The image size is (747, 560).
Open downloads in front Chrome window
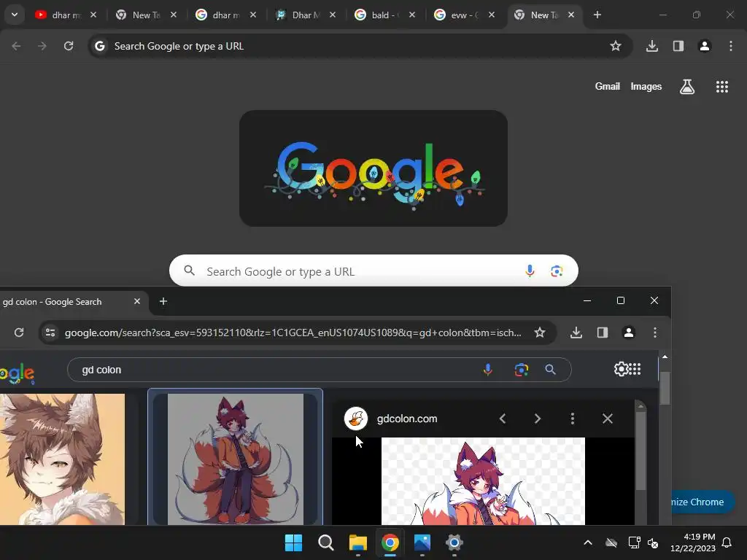click(576, 332)
